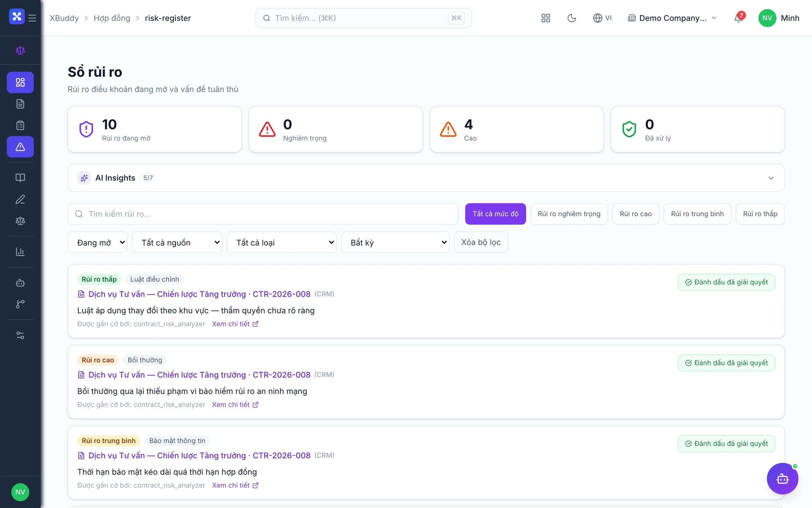Open the git branch workflow sidebar icon
The width and height of the screenshot is (812, 508).
(20, 304)
